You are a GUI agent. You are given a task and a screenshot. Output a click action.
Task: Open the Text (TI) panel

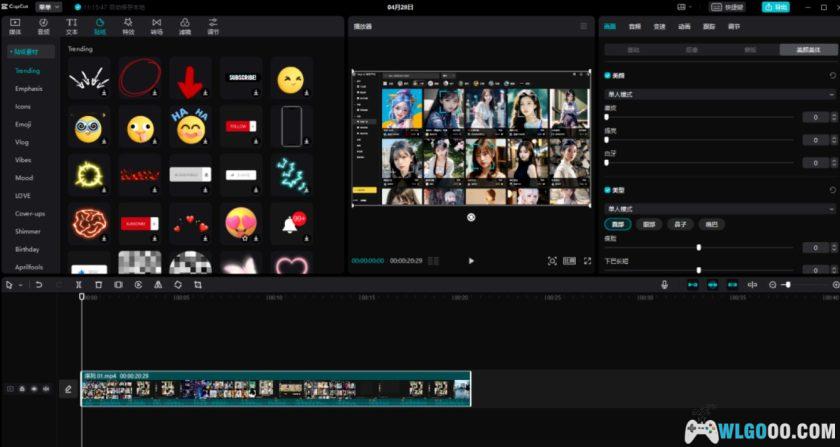(x=72, y=26)
